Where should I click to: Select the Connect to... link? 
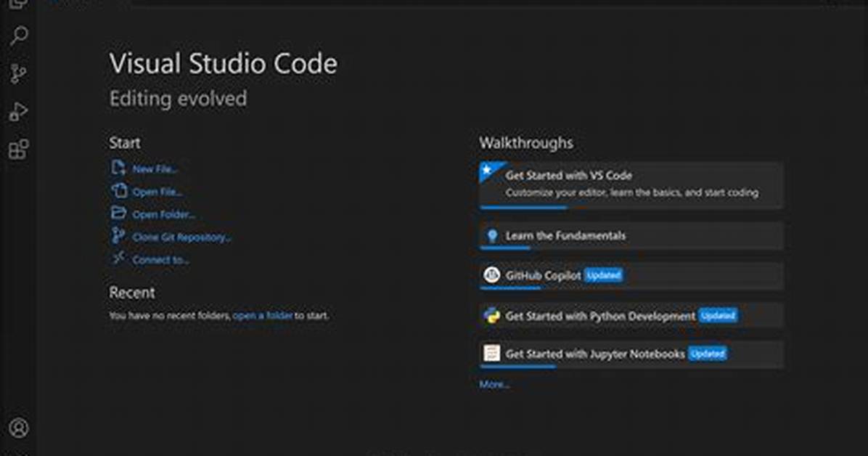pyautogui.click(x=161, y=260)
